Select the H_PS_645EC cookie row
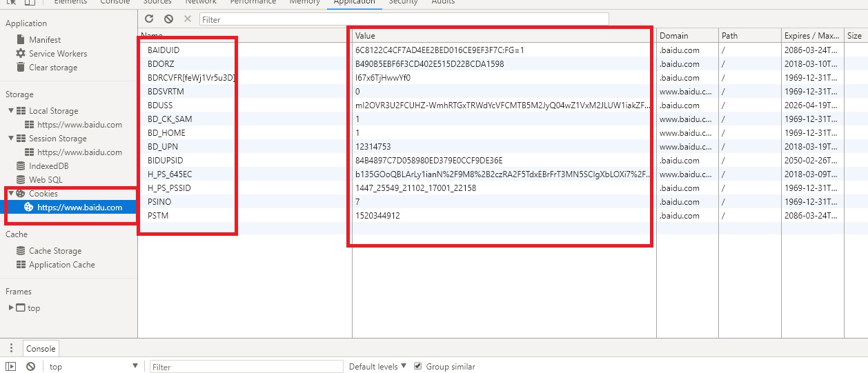The image size is (868, 373). (x=502, y=174)
